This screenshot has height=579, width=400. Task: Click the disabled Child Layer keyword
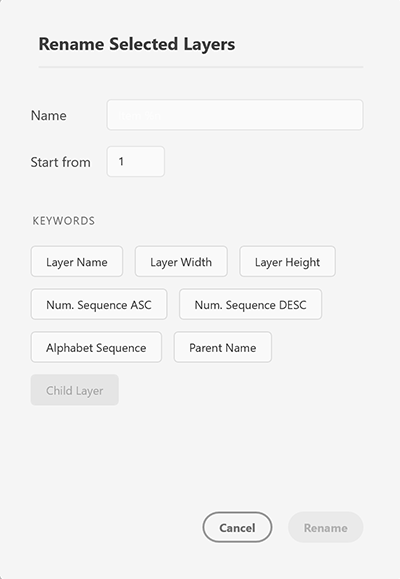[75, 390]
